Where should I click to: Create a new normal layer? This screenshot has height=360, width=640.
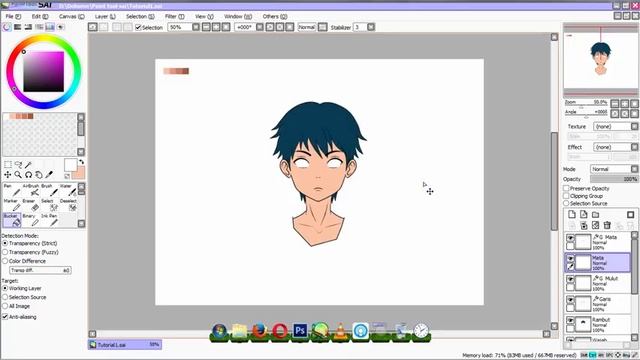click(572, 214)
